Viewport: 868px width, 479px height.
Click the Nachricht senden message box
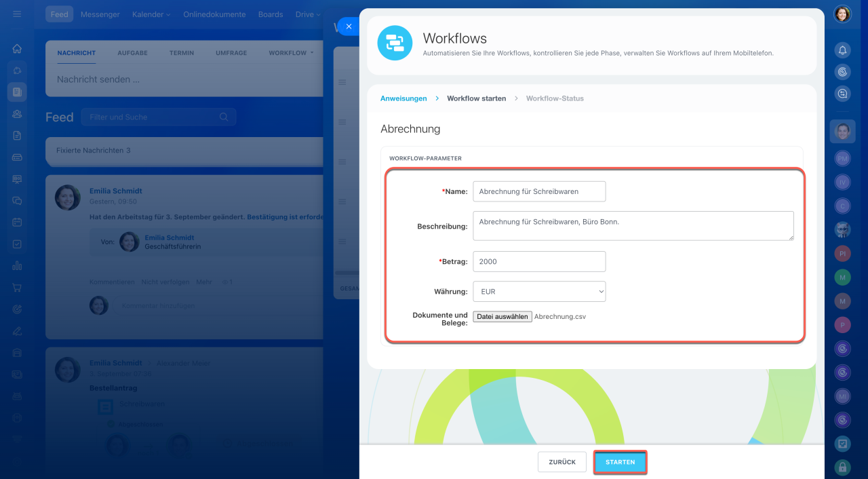[184, 79]
